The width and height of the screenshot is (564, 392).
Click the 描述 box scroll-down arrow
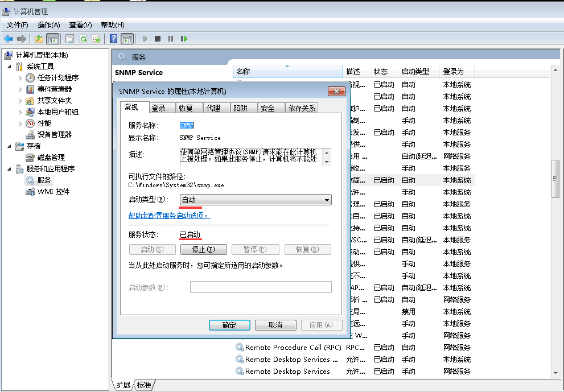click(x=327, y=162)
